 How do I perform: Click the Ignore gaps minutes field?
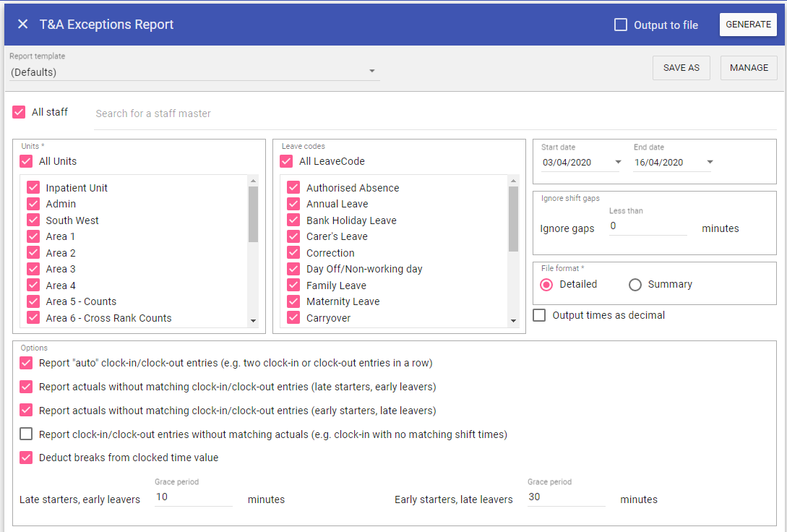[x=647, y=226]
